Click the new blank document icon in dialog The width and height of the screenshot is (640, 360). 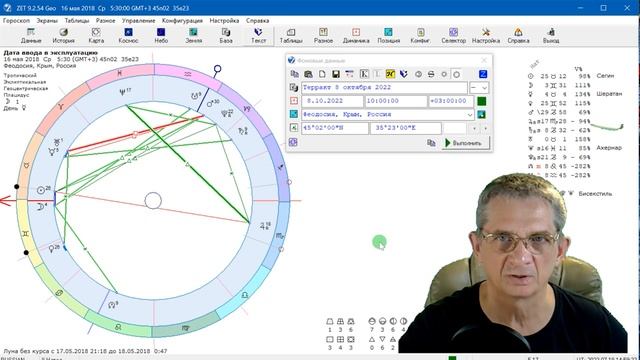pyautogui.click(x=322, y=74)
